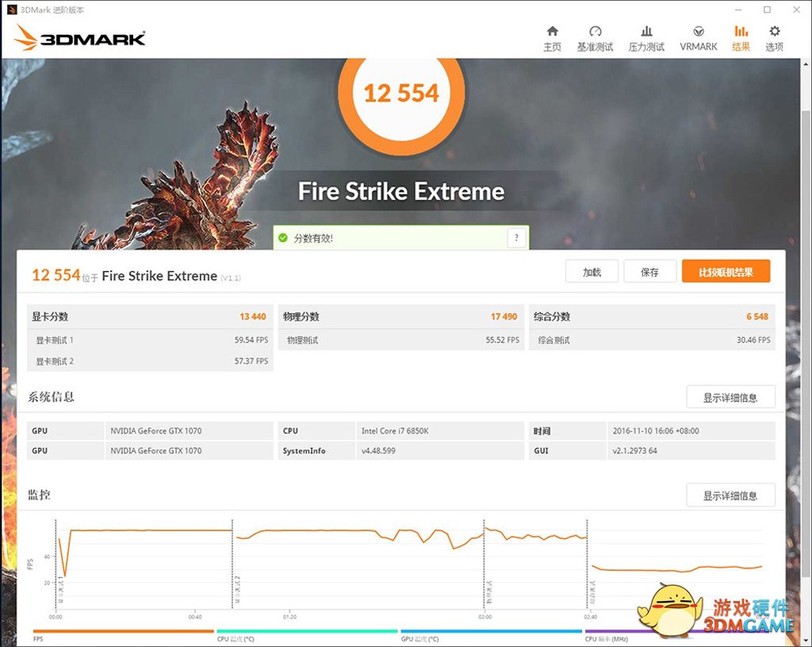
Task: Toggle the CPU 温度 legend item
Action: click(x=307, y=636)
